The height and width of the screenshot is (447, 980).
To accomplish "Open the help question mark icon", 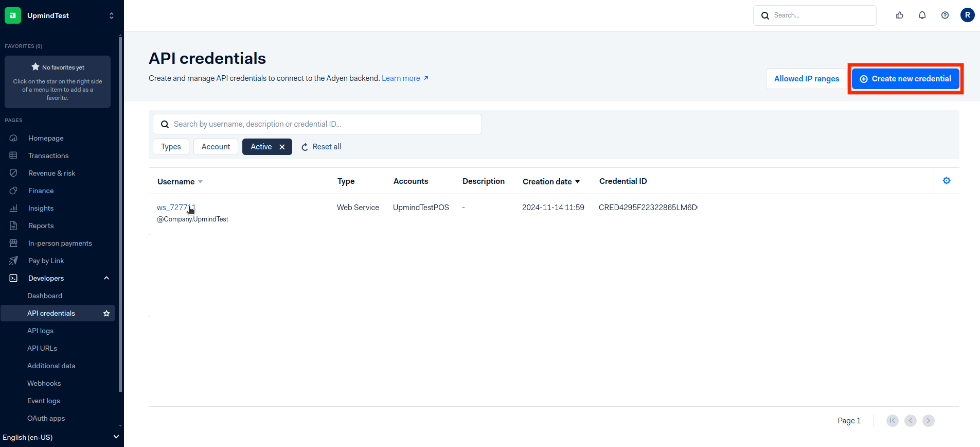I will (945, 15).
